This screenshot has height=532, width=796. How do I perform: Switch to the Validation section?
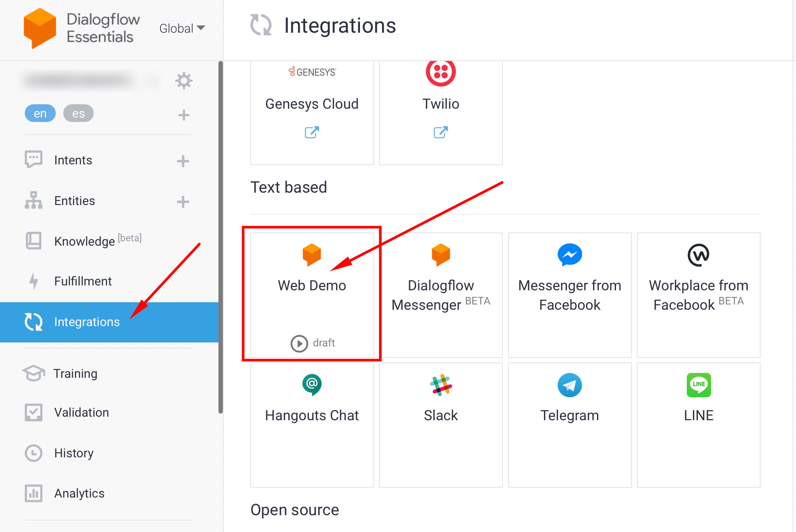81,412
